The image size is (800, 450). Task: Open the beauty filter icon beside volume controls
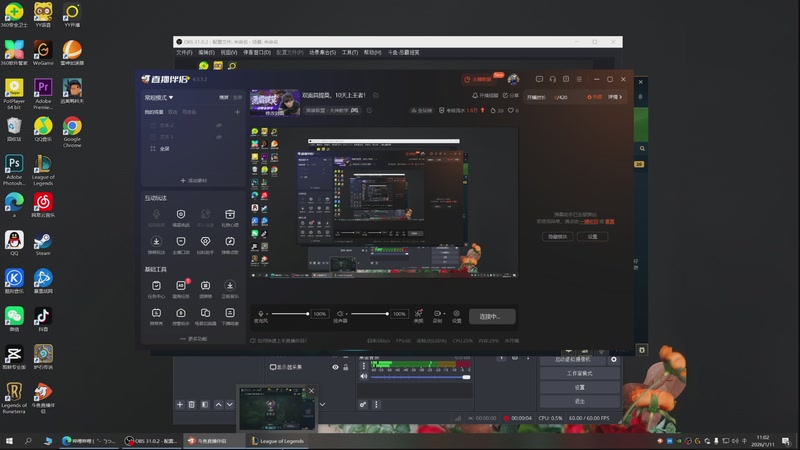418,313
